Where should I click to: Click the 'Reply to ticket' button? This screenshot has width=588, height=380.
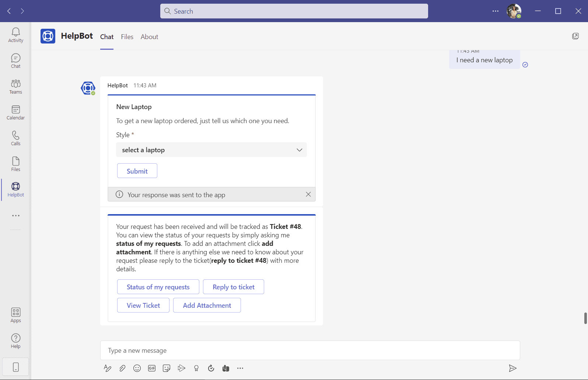(234, 287)
